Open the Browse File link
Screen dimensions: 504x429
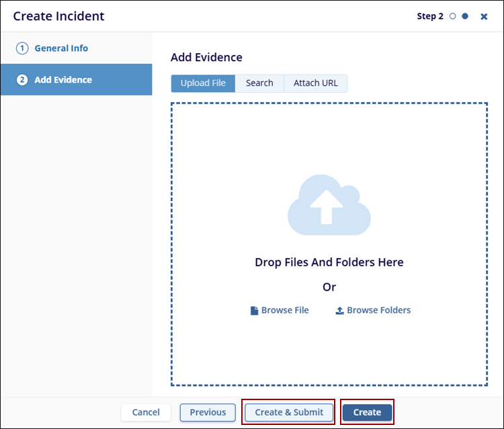click(285, 310)
